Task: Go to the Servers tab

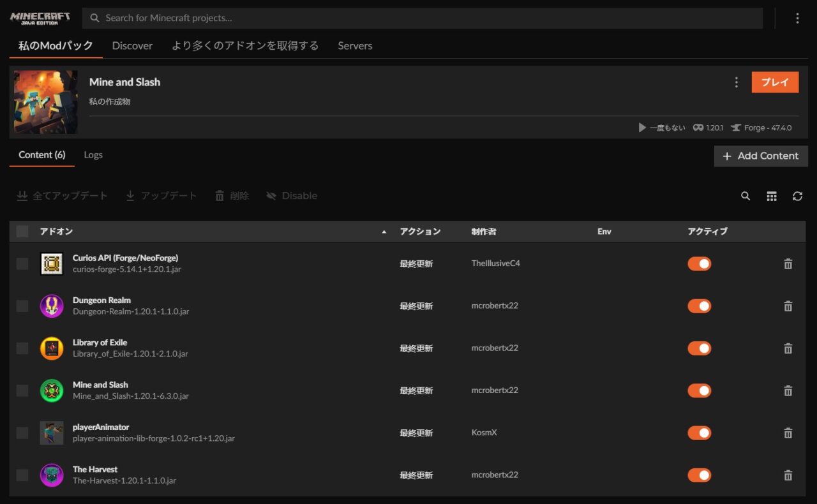Action: [355, 46]
